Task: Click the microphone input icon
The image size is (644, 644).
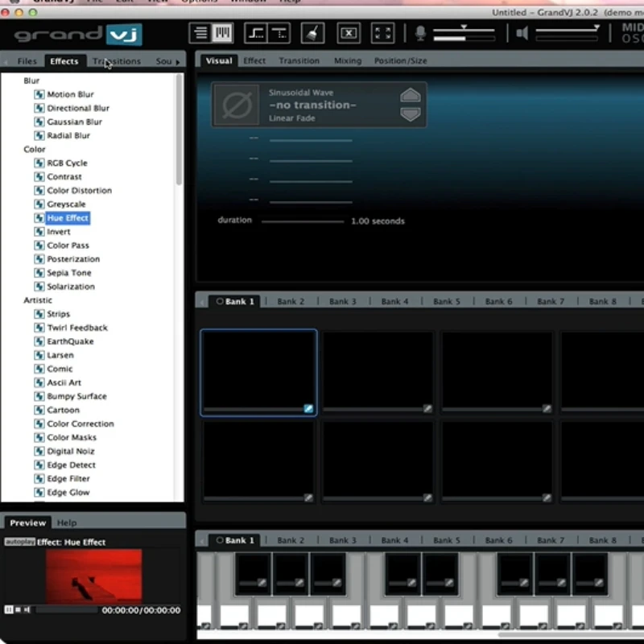Action: click(420, 33)
